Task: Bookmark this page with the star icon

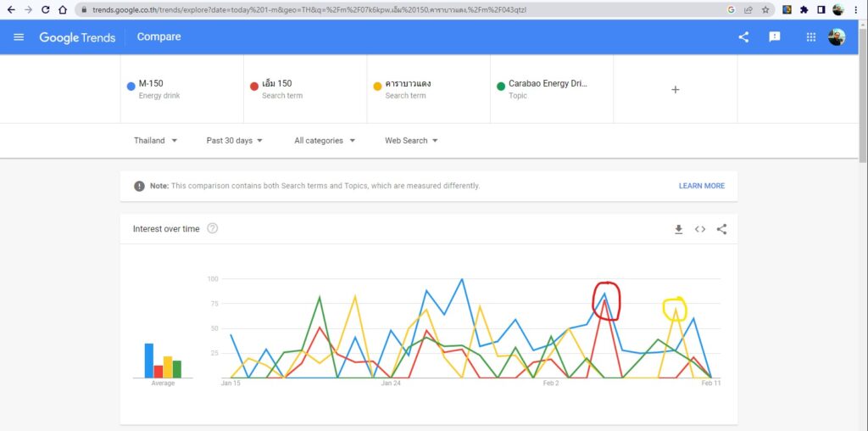Action: click(x=765, y=9)
